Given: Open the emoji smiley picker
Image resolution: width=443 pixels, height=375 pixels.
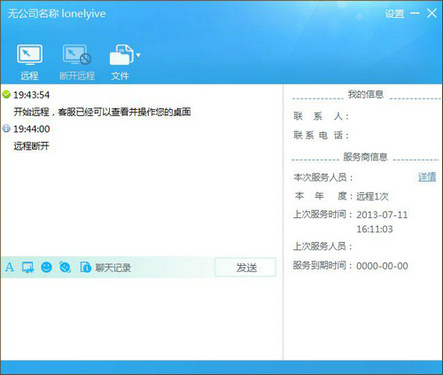Looking at the screenshot, I should click(x=46, y=267).
